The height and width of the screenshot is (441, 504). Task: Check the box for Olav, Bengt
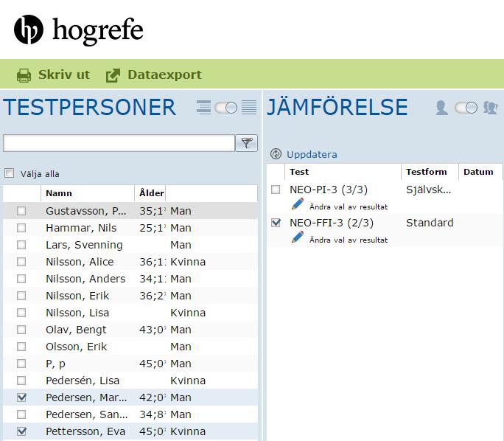pos(21,330)
